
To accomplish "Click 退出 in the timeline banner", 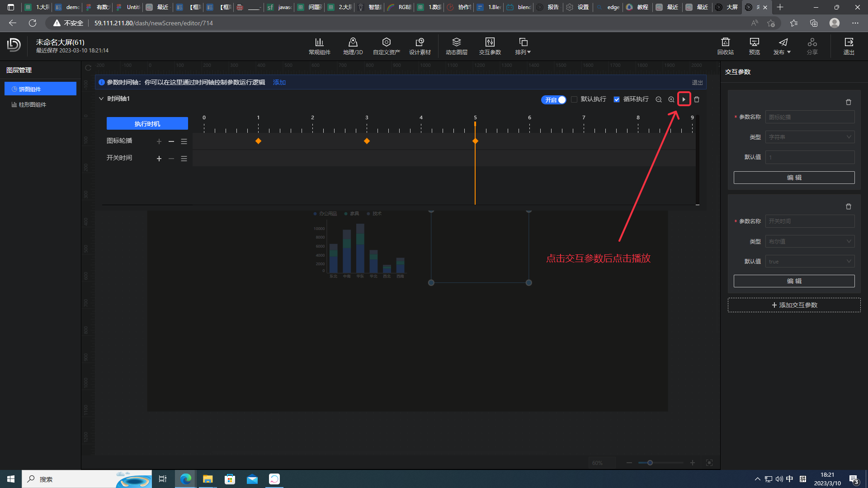I will 697,82.
